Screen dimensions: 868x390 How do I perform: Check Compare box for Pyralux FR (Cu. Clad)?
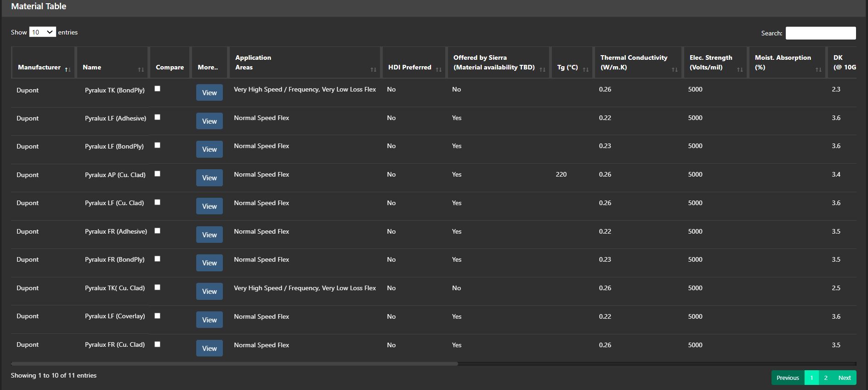click(x=158, y=344)
